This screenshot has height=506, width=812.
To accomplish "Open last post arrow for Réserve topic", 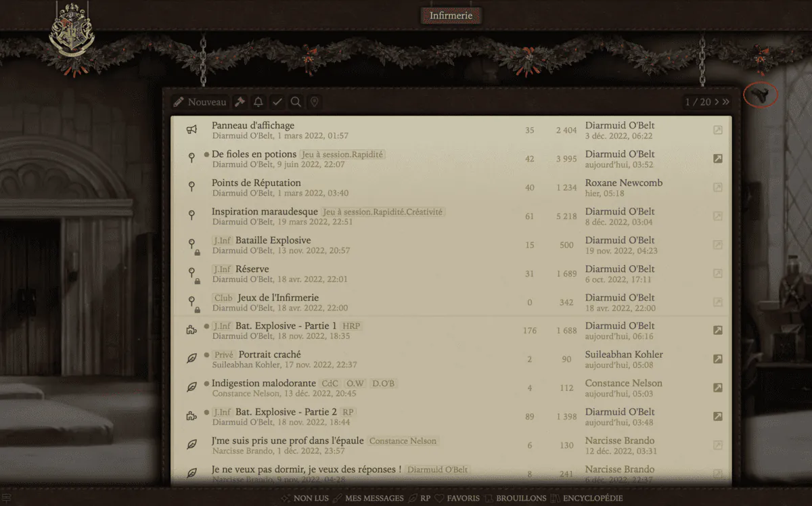I will [718, 273].
